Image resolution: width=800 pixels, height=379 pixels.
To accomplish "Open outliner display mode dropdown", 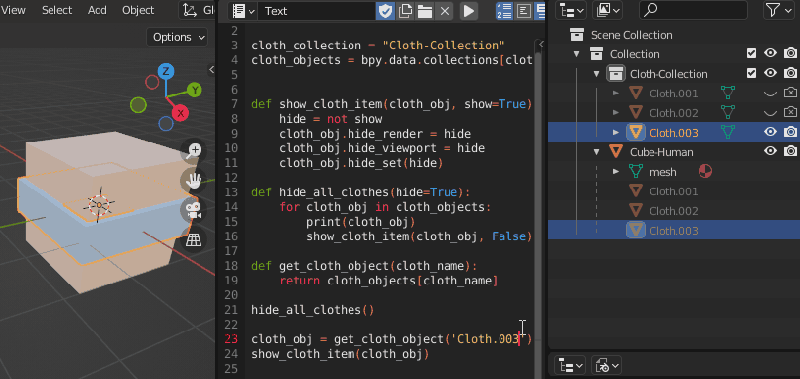I will [609, 10].
